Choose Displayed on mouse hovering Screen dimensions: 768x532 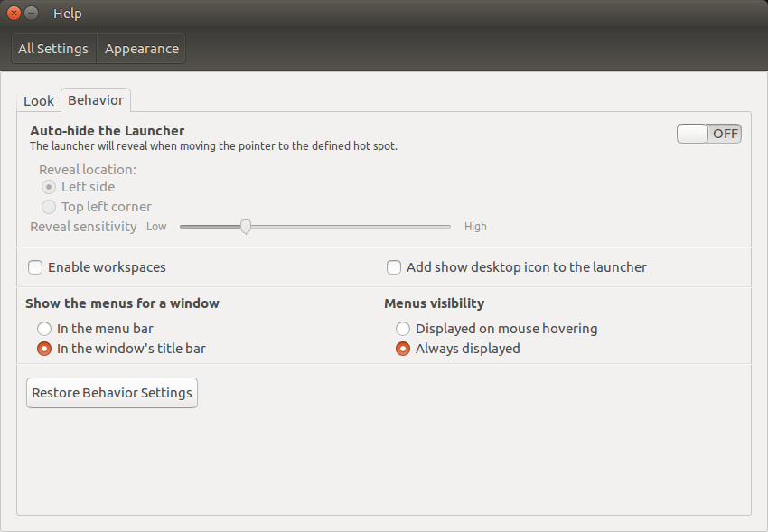click(403, 329)
